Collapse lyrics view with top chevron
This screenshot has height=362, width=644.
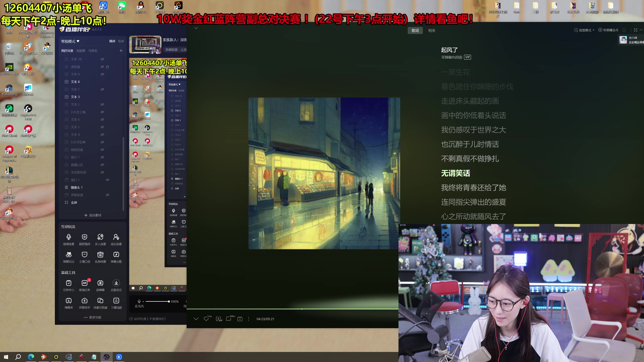point(196,28)
